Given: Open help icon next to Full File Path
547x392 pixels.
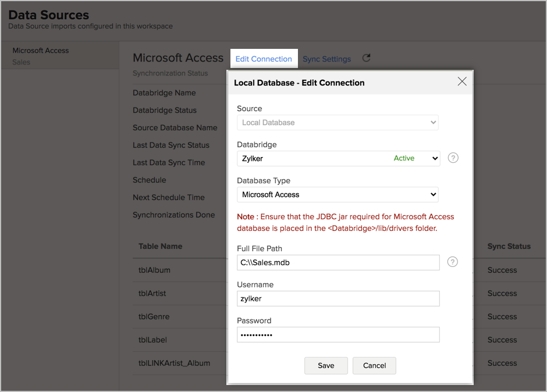Looking at the screenshot, I should tap(453, 262).
